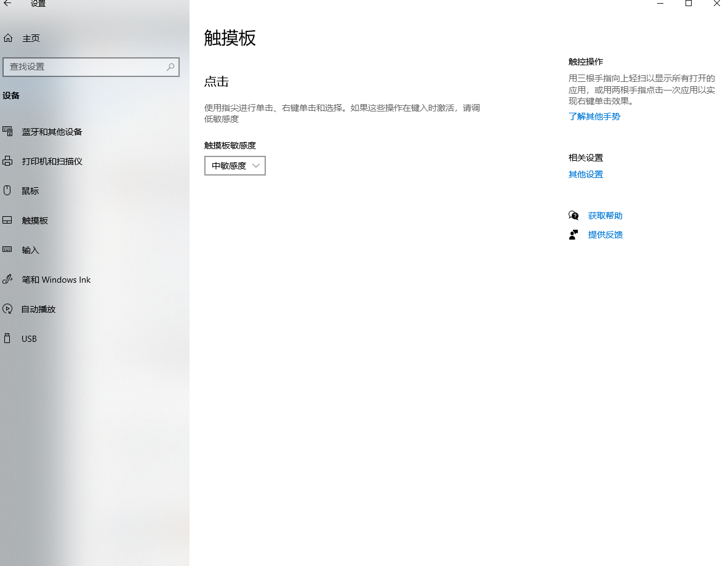Screen dimensions: 728x566
Task: Click the 触摸板敏感度 label
Action: 230,145
